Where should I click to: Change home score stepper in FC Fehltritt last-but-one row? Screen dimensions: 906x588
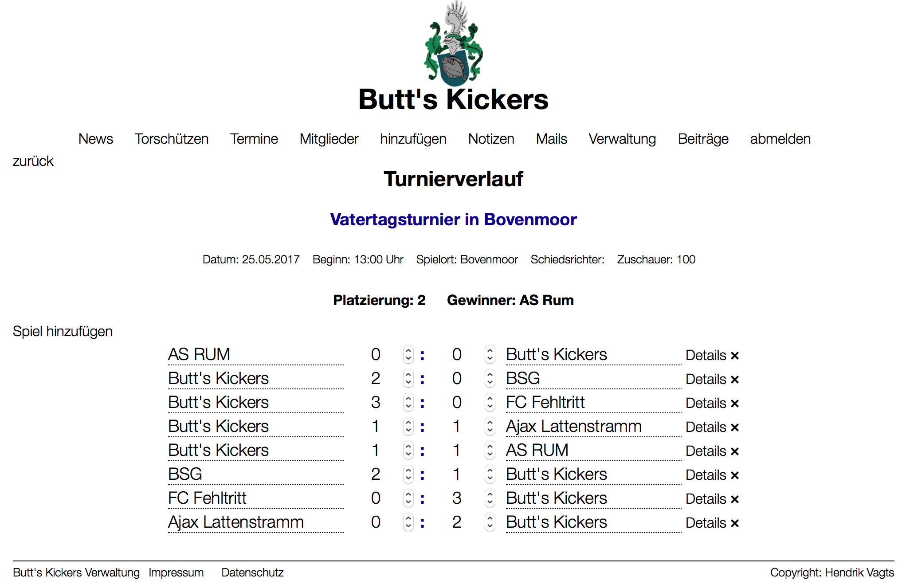408,498
